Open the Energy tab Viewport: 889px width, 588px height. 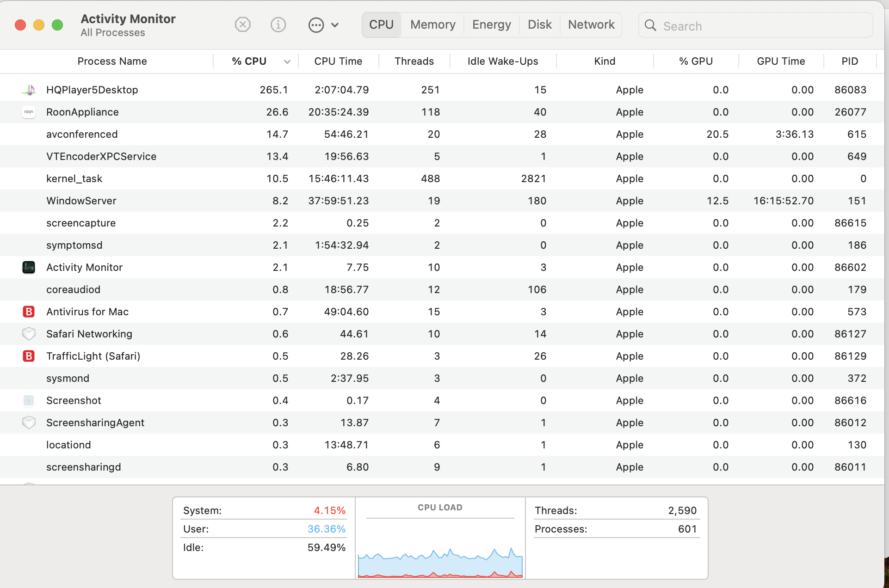(491, 24)
